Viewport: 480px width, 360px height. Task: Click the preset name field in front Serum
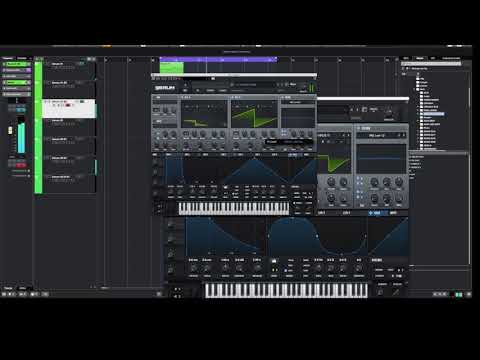point(253,85)
